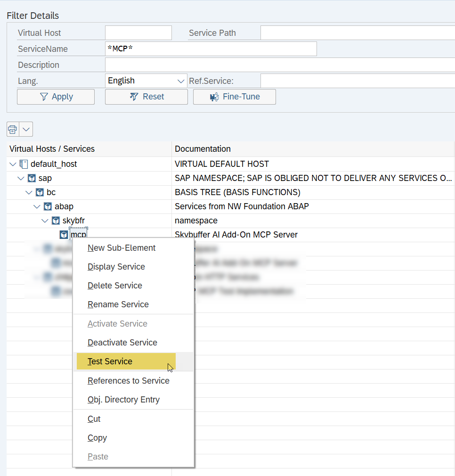Click into the ServiceName input field
Image resolution: width=455 pixels, height=476 pixels.
click(211, 49)
